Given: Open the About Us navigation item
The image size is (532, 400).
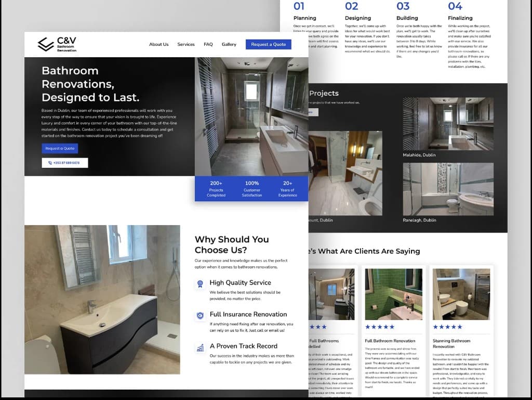Looking at the screenshot, I should (x=158, y=44).
